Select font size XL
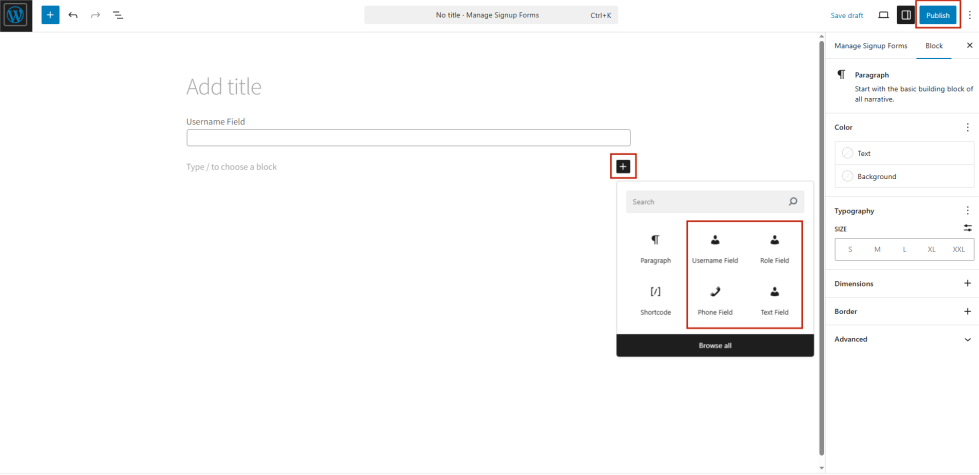 pos(932,249)
